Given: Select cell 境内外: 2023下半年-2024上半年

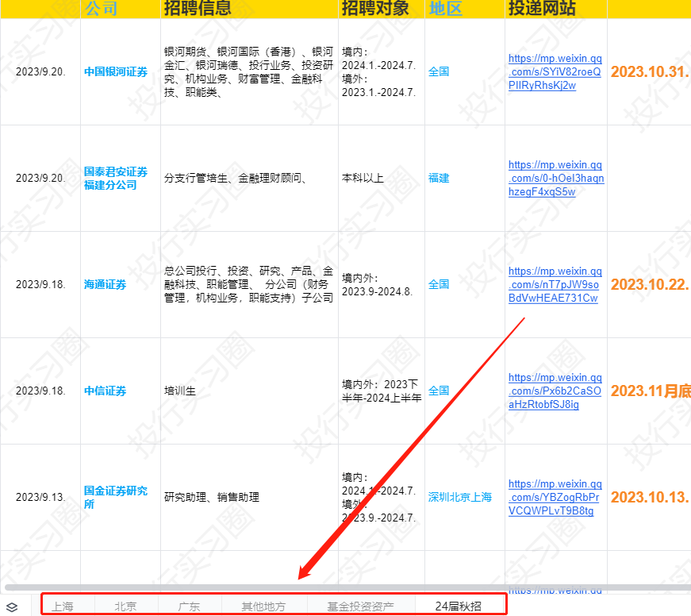Looking at the screenshot, I should point(382,391).
